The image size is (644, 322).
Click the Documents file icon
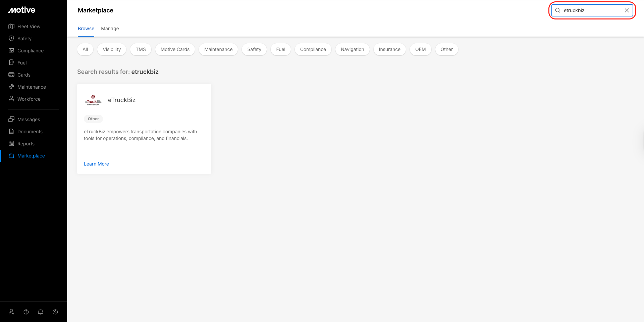coord(11,131)
